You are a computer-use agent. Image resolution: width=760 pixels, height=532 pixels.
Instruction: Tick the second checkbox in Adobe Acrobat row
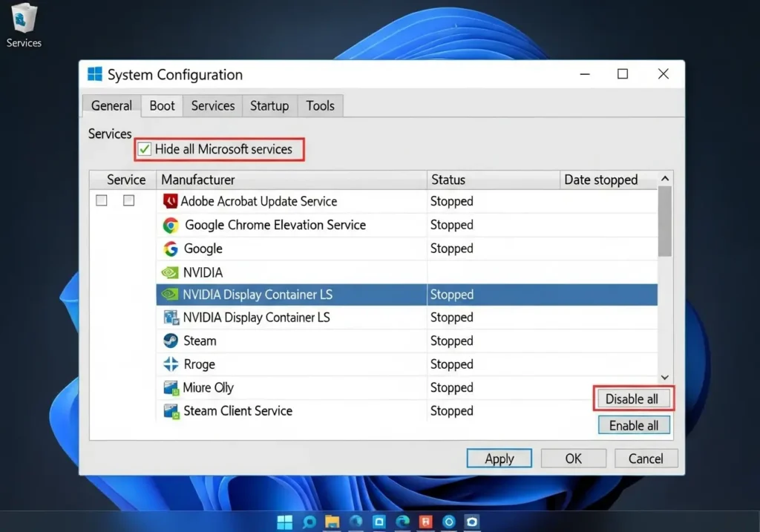coord(128,200)
